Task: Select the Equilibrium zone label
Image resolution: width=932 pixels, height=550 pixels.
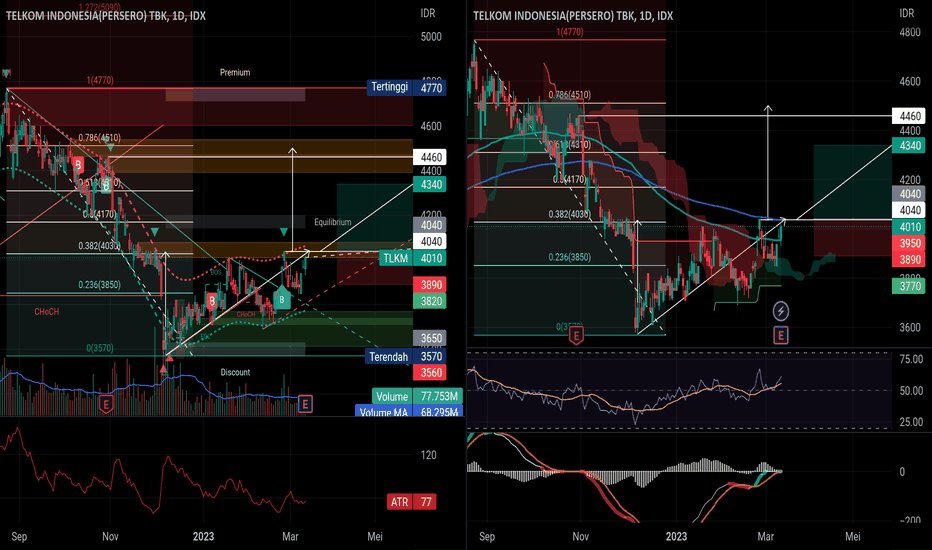Action: point(333,222)
